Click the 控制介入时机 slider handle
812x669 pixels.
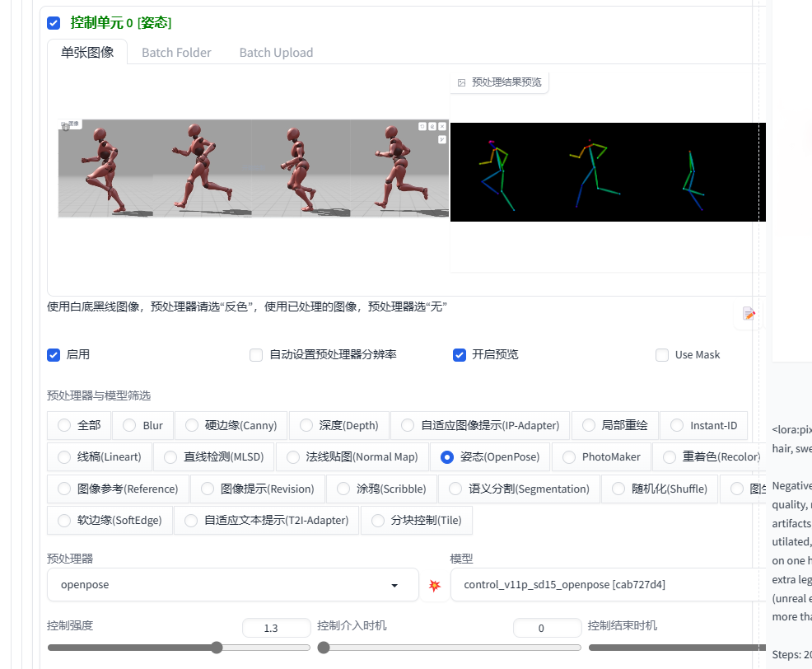coord(324,648)
